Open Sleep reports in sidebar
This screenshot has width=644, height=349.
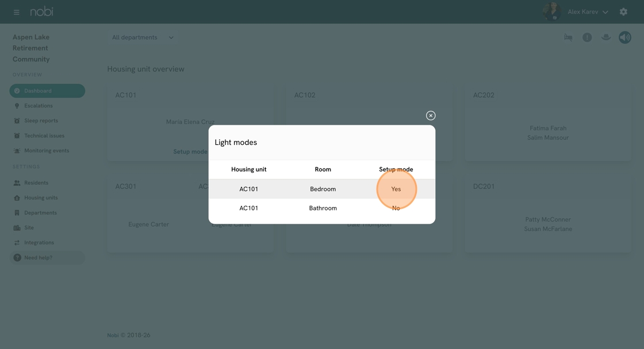[x=41, y=121]
